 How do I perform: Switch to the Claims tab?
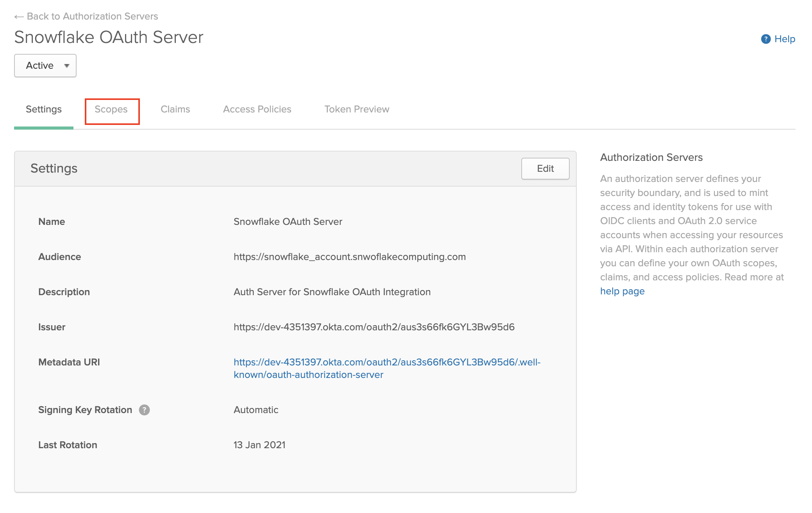coord(175,109)
